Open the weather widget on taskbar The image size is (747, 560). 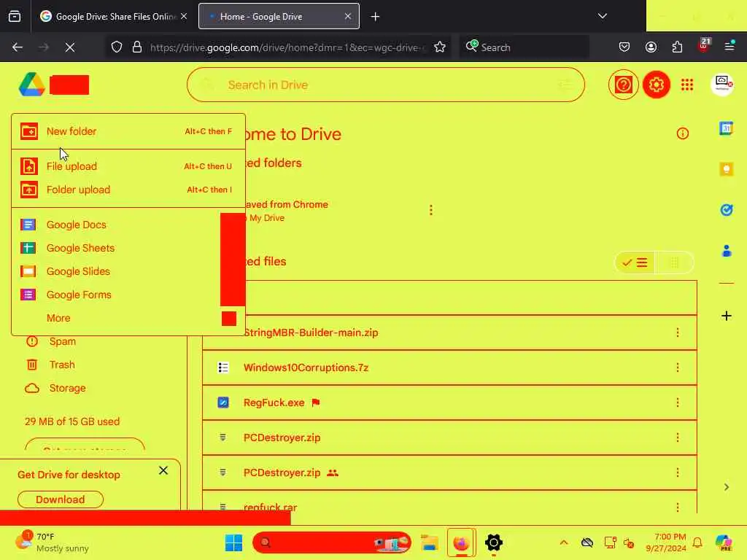(52, 542)
